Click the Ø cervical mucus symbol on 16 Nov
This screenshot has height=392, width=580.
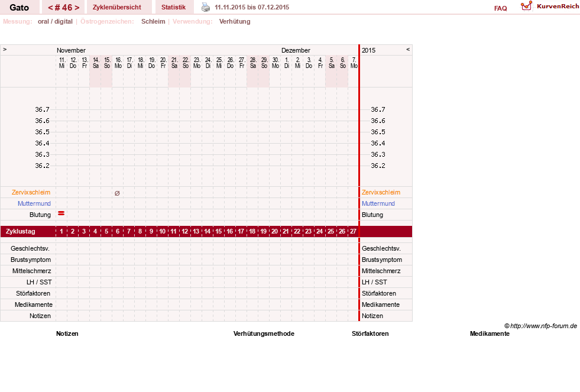117,193
